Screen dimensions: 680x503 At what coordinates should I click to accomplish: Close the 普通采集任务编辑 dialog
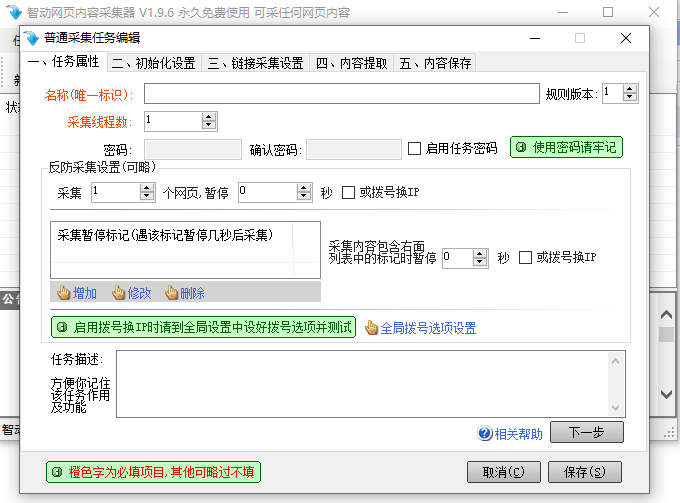pyautogui.click(x=626, y=38)
